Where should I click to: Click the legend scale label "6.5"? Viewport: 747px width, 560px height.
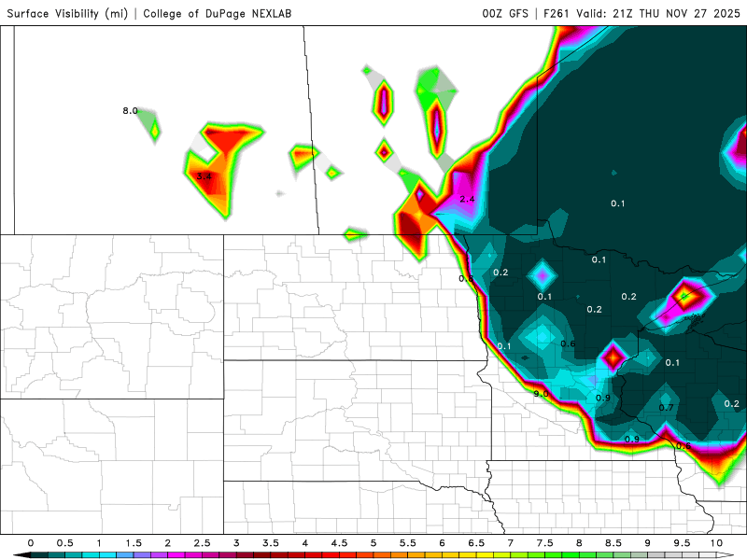click(x=476, y=543)
